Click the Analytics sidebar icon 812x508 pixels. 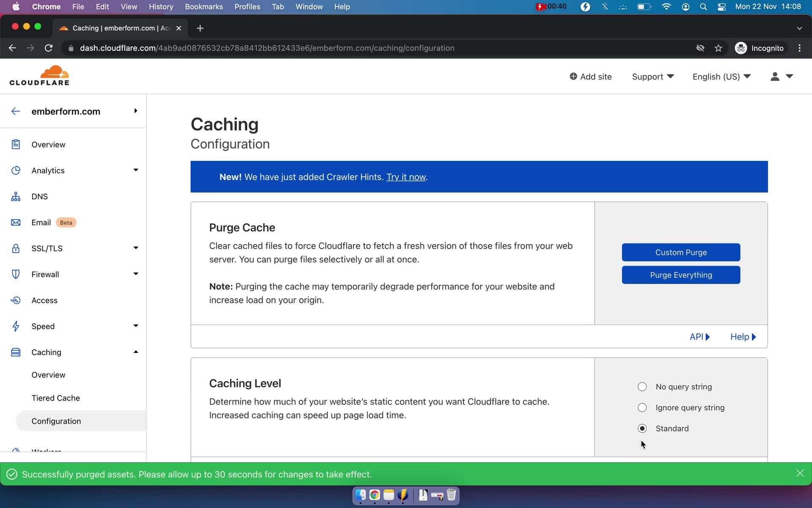click(x=16, y=170)
